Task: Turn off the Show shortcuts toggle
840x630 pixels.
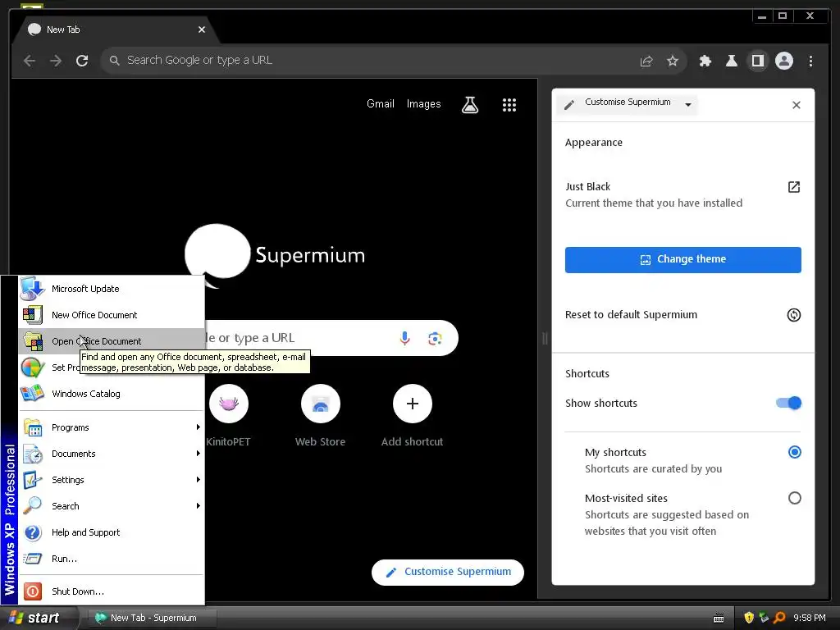Action: coord(788,403)
